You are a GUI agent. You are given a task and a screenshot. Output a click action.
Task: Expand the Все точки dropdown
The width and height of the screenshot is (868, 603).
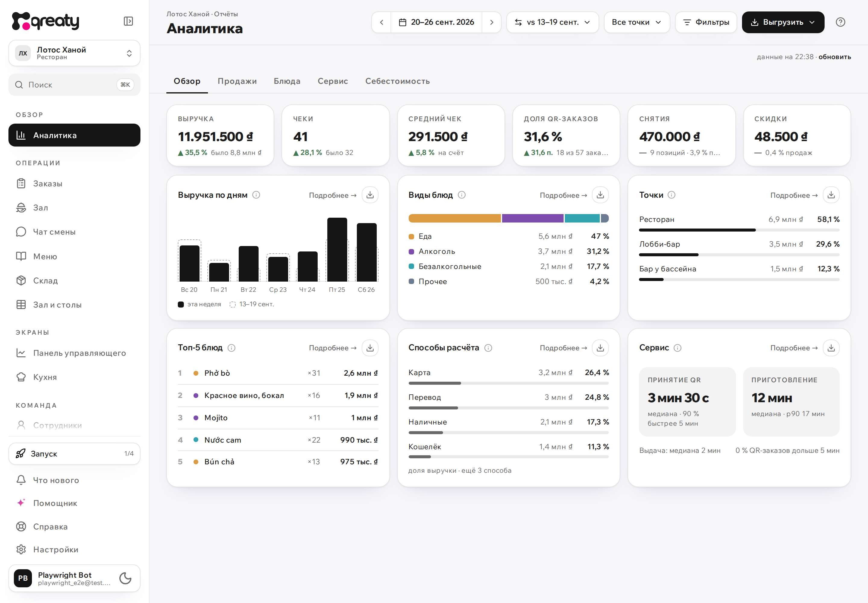pyautogui.click(x=637, y=22)
